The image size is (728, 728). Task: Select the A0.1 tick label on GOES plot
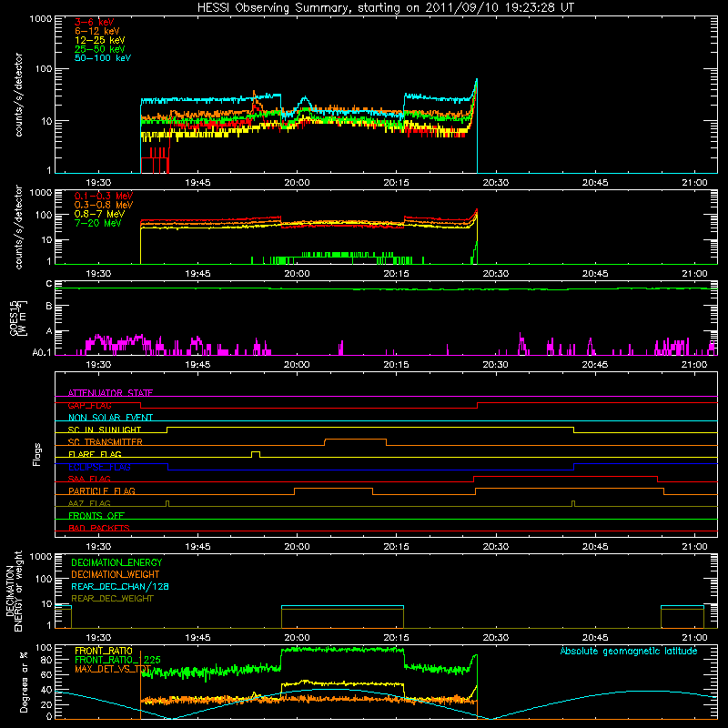pos(42,353)
